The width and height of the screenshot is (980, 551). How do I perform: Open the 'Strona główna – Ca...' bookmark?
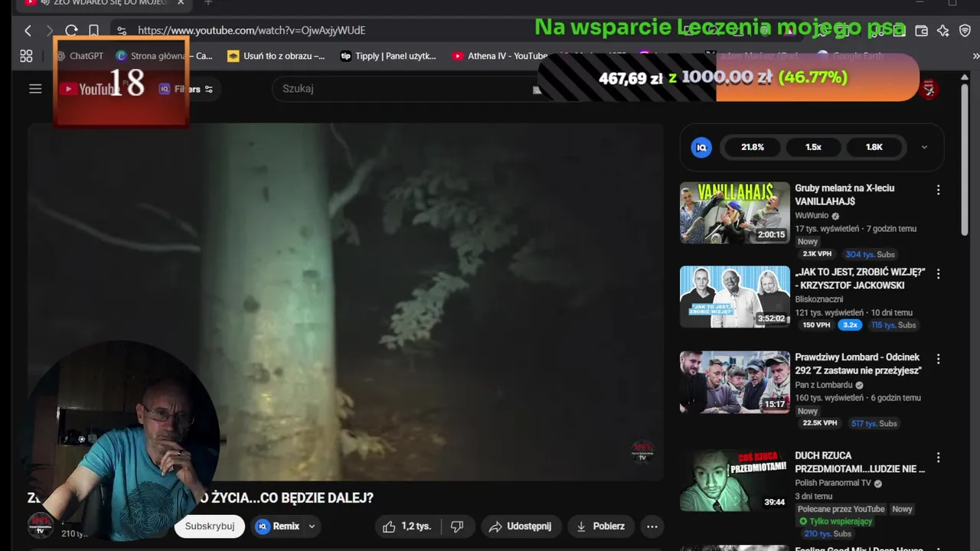pos(164,56)
